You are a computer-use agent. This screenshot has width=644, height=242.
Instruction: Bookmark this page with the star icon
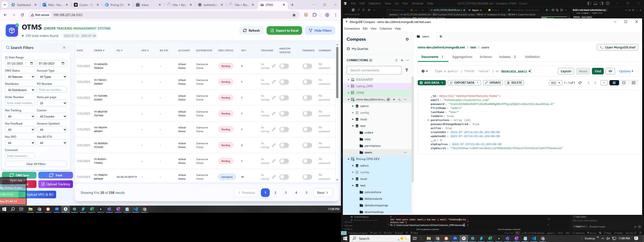[294, 15]
